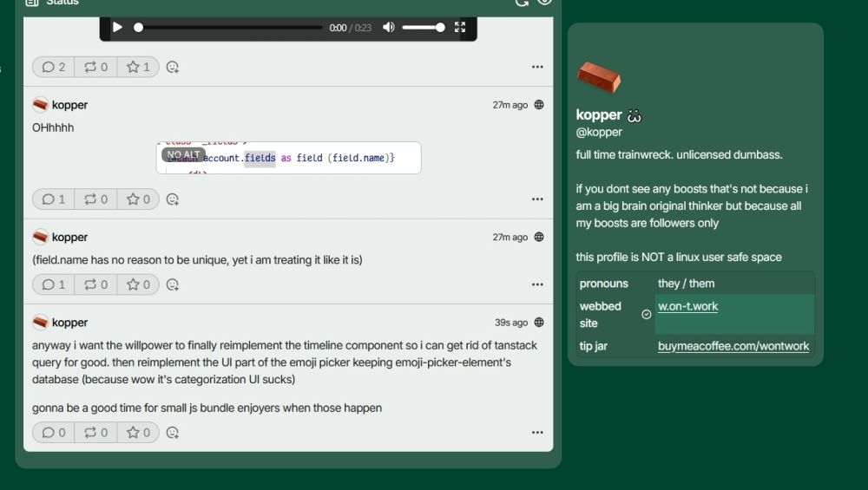This screenshot has height=490, width=868.
Task: Reply to the video post with 2 replies
Action: pos(54,67)
